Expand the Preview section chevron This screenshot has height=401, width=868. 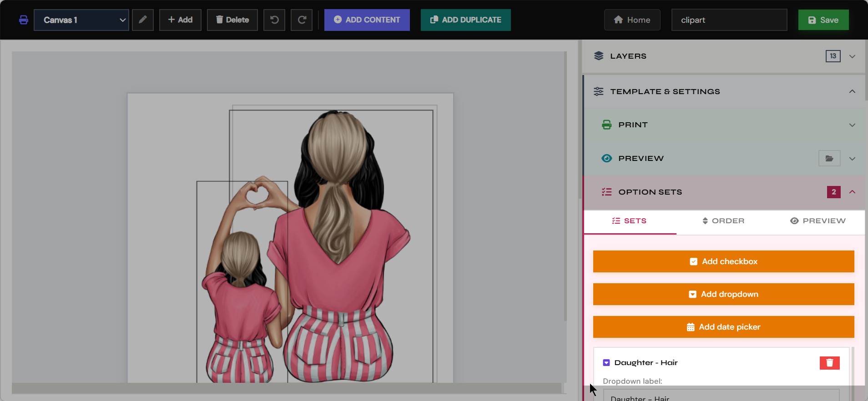(x=853, y=159)
